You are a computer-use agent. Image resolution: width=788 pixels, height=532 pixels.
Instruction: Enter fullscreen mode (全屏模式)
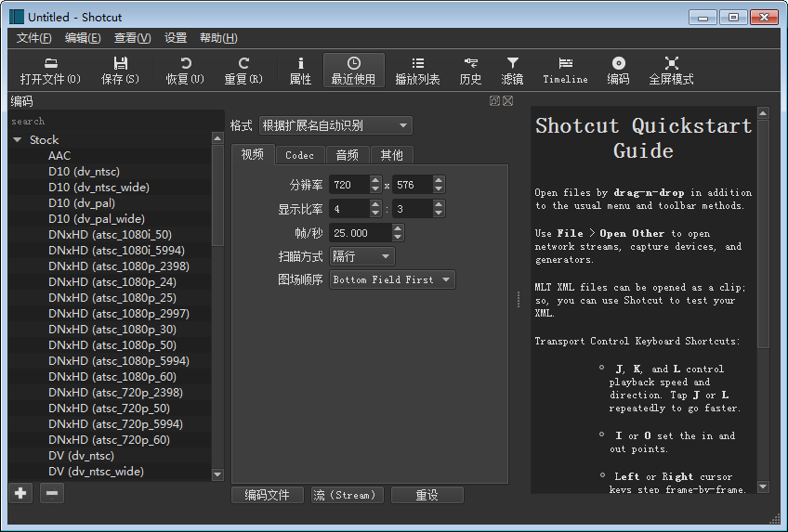pyautogui.click(x=671, y=70)
